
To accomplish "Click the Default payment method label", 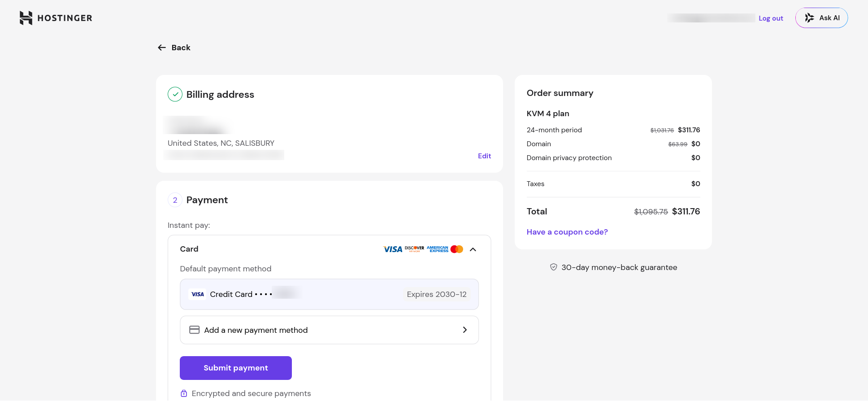I will click(226, 269).
